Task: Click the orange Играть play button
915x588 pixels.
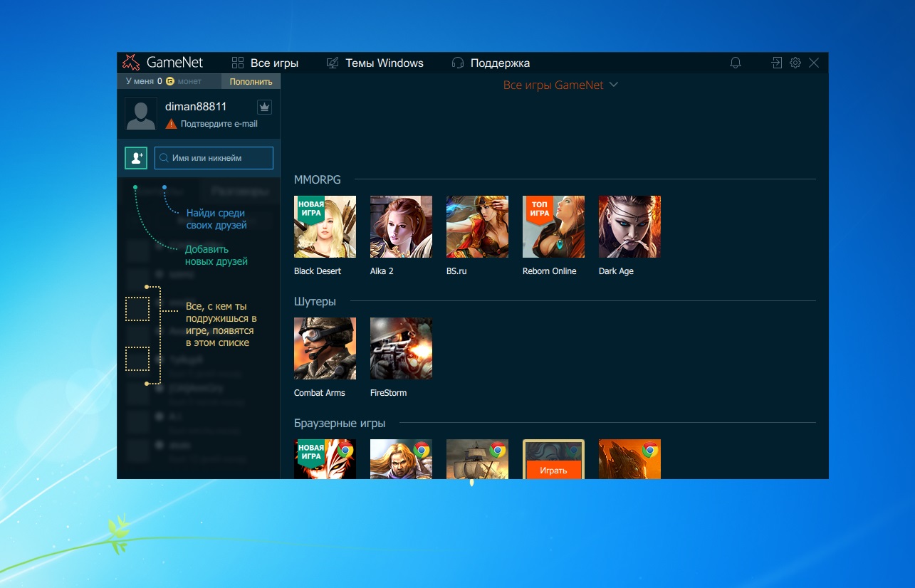Action: click(553, 470)
